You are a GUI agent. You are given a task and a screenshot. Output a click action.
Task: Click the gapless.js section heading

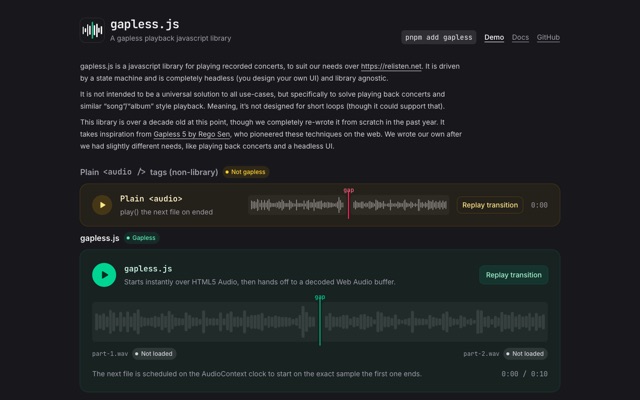pyautogui.click(x=100, y=238)
